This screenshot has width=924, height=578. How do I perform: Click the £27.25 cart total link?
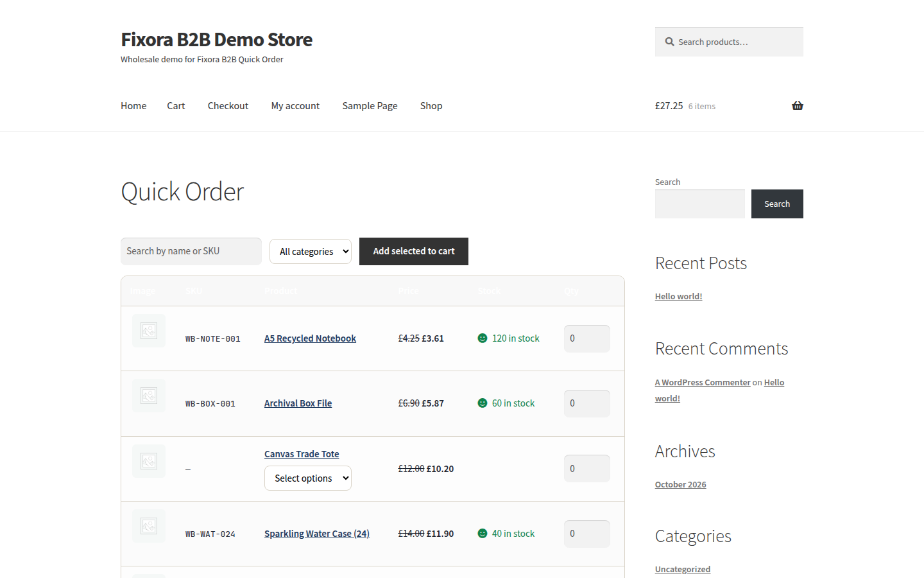(x=669, y=105)
